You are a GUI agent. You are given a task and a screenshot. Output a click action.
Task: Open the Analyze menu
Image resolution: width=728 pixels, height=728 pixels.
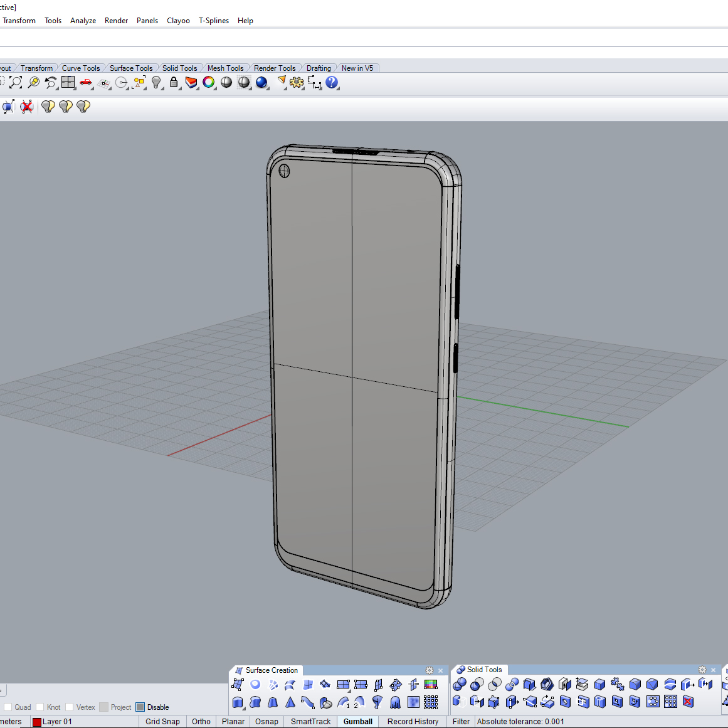point(83,21)
